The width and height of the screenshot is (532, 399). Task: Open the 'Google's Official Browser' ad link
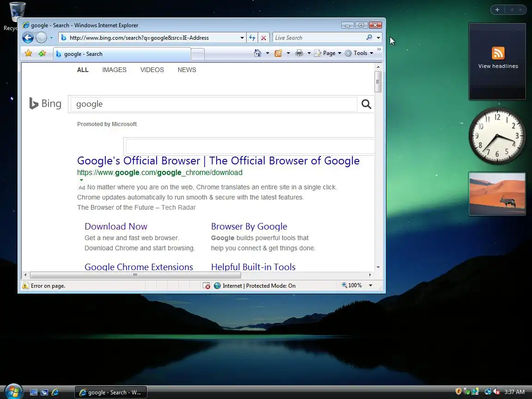coord(218,161)
